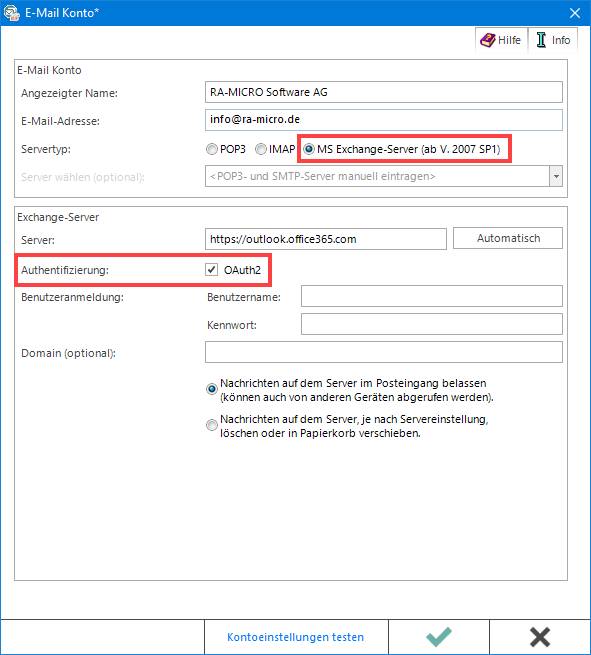Choose to leave messages in server Posteingang

(x=212, y=389)
